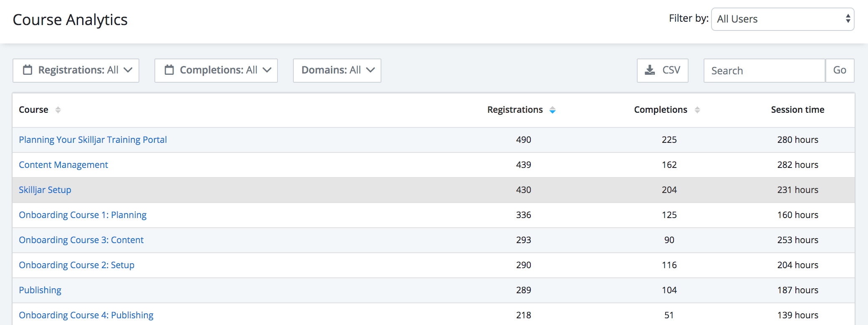868x325 pixels.
Task: Click the Registrations column header text
Action: [515, 109]
